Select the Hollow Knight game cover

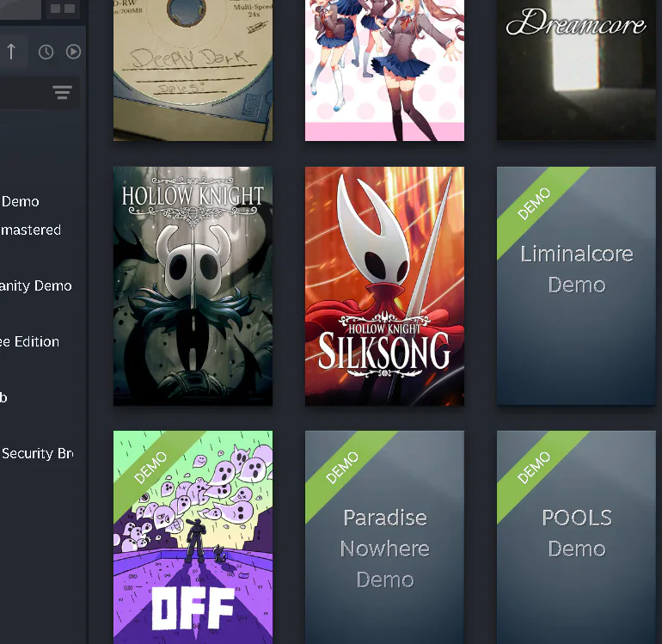[193, 286]
